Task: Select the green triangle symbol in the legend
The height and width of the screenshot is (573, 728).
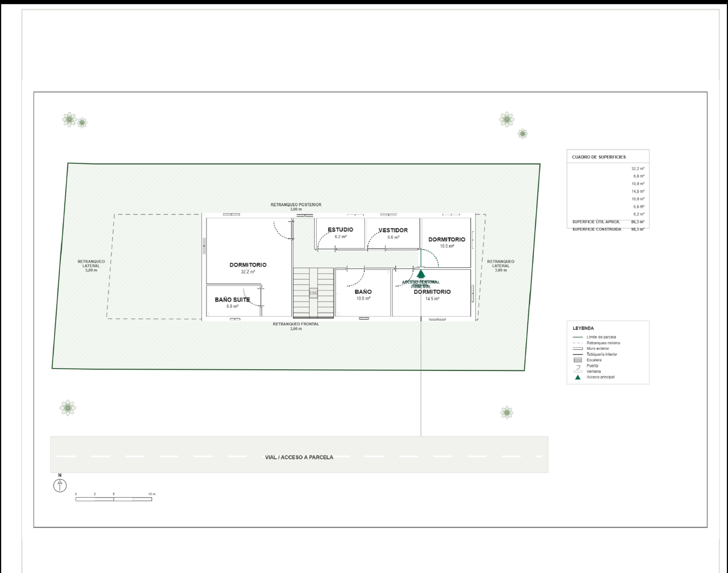Action: point(578,377)
